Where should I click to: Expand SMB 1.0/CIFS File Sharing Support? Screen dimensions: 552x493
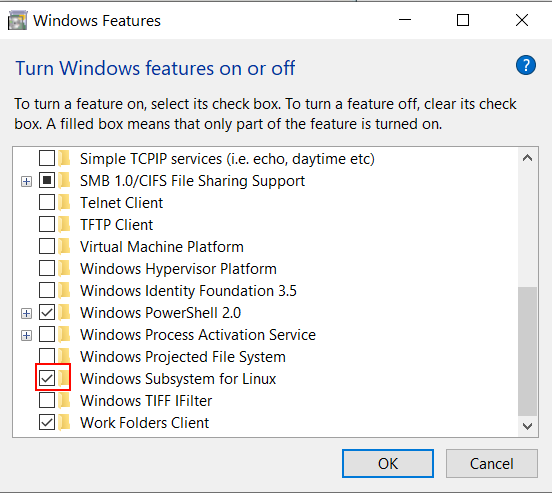tap(26, 181)
